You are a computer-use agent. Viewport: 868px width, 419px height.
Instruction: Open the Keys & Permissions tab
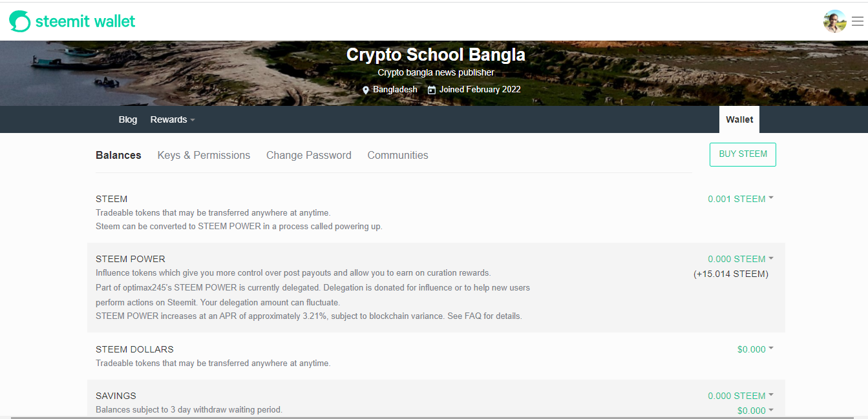[204, 155]
